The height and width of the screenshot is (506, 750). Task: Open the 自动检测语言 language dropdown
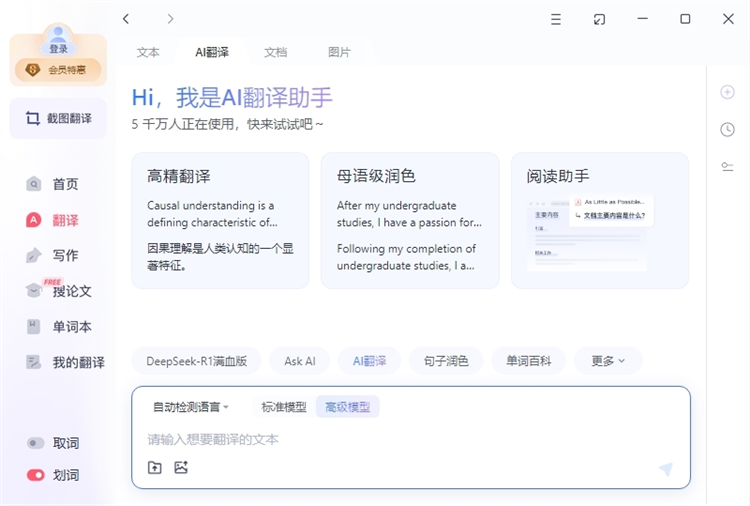coord(191,407)
